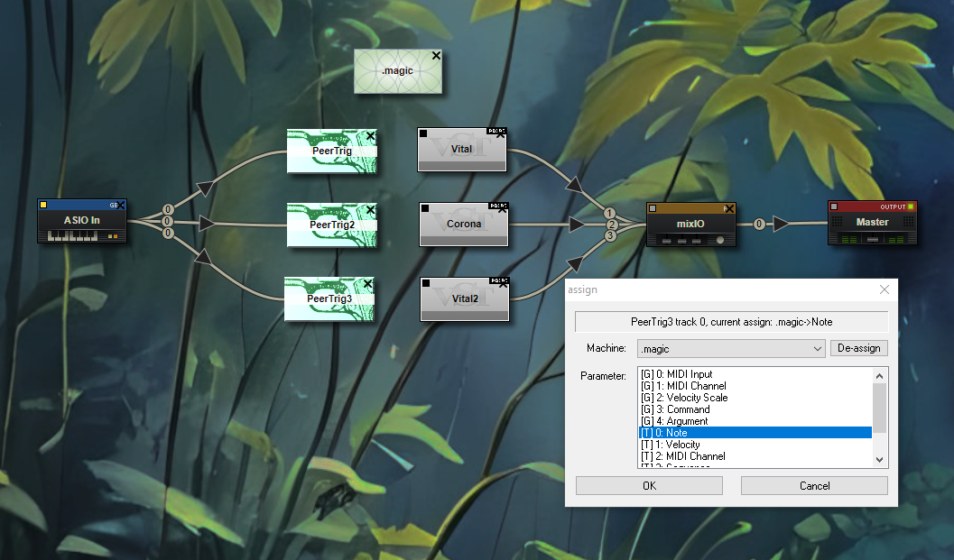Click the connection arrow from mixIO to Master
The height and width of the screenshot is (560, 954).
tap(781, 224)
